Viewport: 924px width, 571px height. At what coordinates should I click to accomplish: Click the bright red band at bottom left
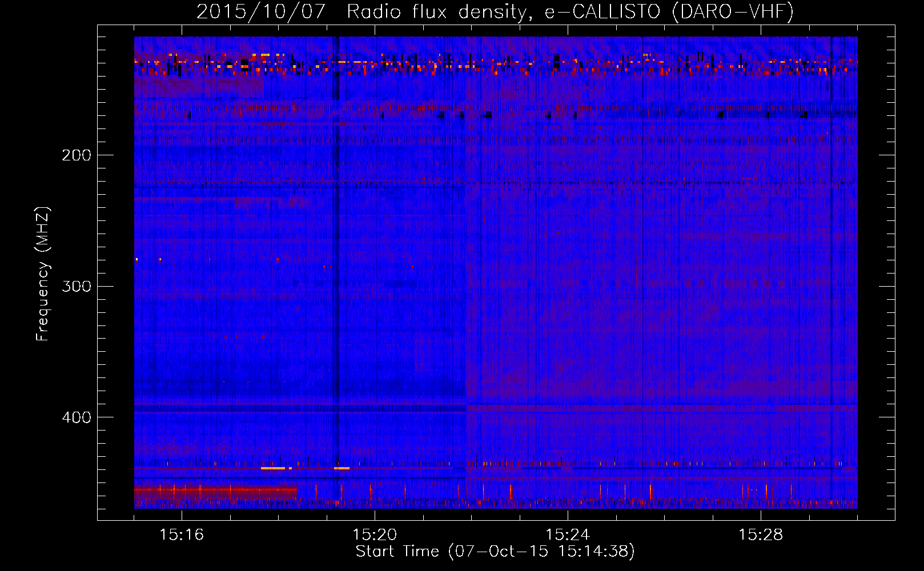click(x=214, y=490)
